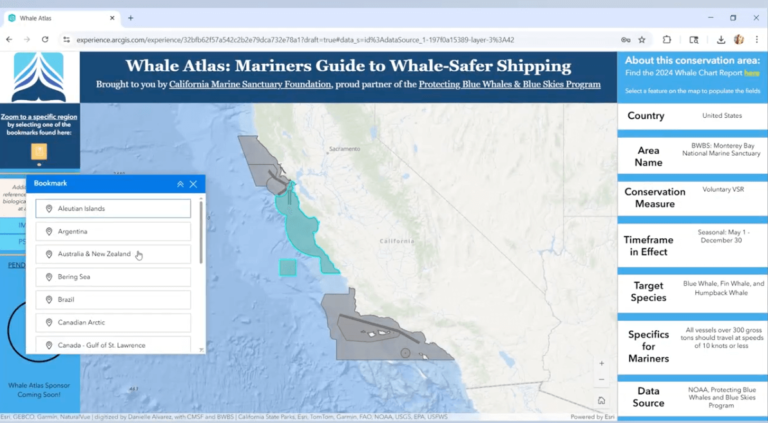
Task: Choose the Argentina bookmark
Action: tap(113, 231)
